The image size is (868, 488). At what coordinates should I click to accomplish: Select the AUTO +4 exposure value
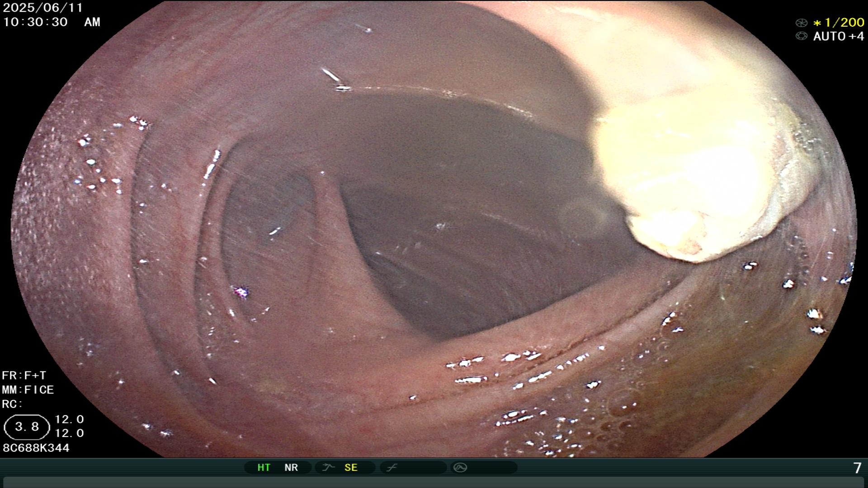tap(839, 36)
